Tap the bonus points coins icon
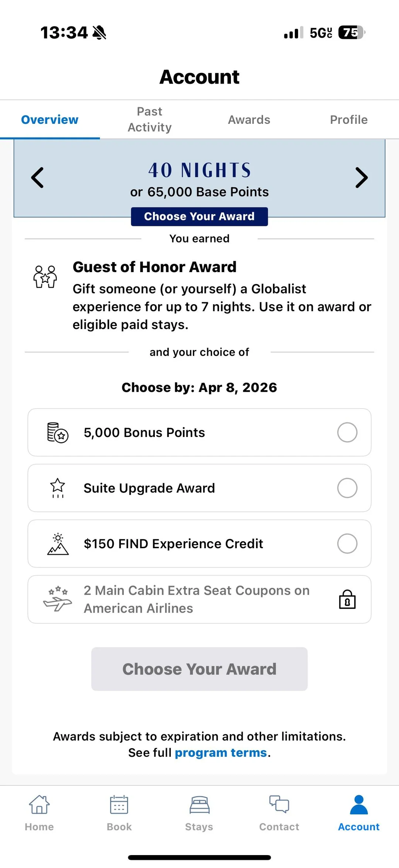Image resolution: width=399 pixels, height=868 pixels. (58, 433)
